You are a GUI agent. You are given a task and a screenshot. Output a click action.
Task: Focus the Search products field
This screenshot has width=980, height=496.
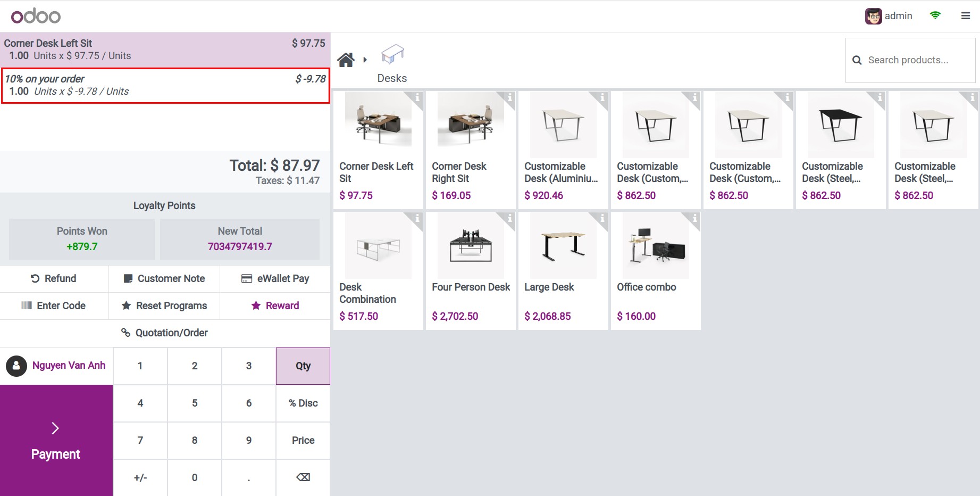(910, 60)
